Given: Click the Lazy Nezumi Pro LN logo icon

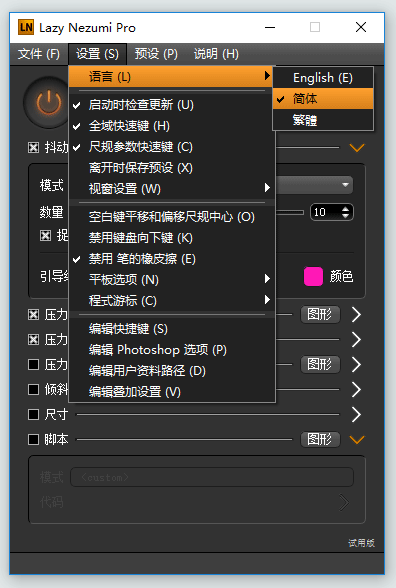Looking at the screenshot, I should [26, 27].
